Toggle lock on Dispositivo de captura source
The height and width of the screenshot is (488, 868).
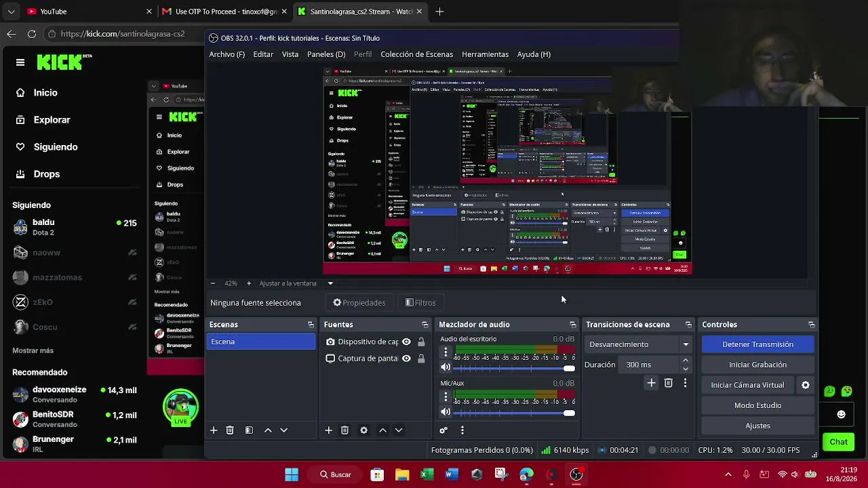point(421,342)
